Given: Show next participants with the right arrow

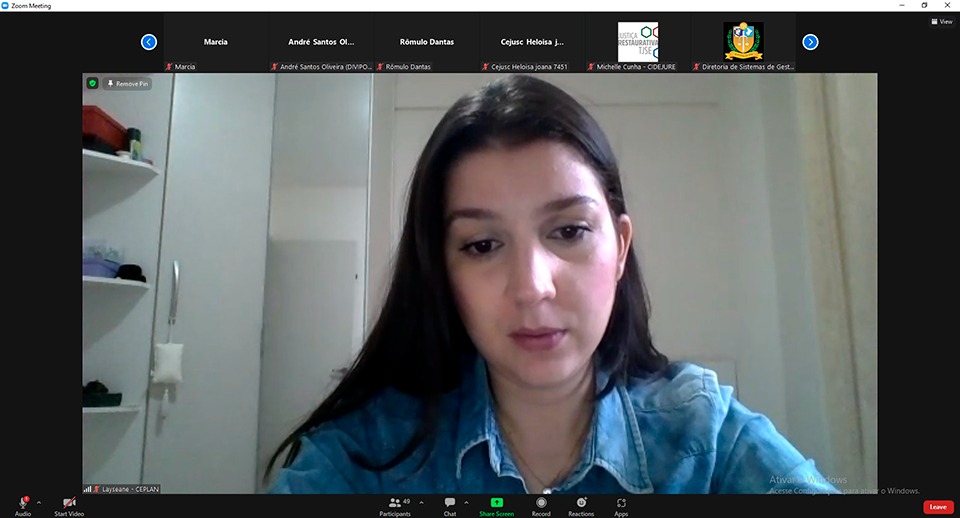Looking at the screenshot, I should click(810, 42).
